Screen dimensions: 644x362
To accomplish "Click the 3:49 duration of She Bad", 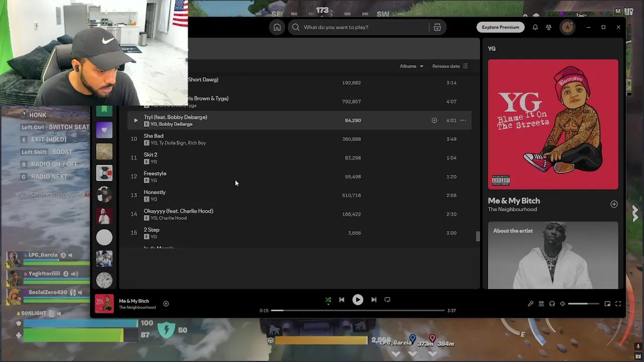I will click(451, 139).
